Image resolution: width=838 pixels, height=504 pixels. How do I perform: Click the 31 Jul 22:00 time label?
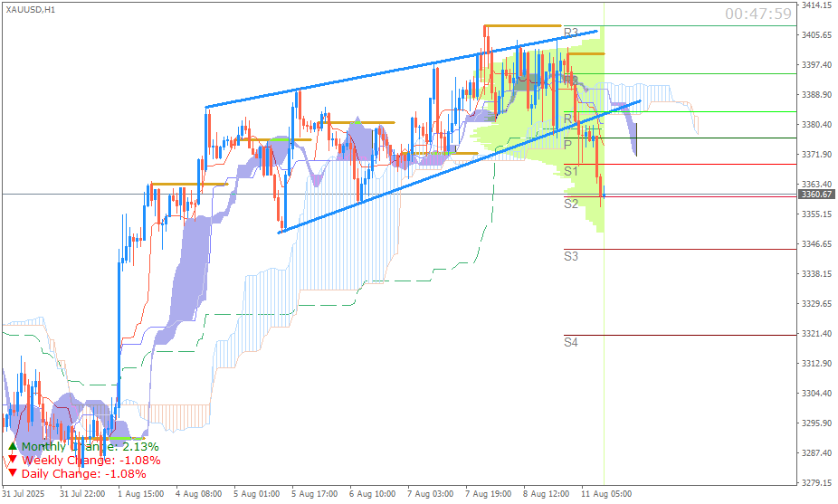coord(83,494)
